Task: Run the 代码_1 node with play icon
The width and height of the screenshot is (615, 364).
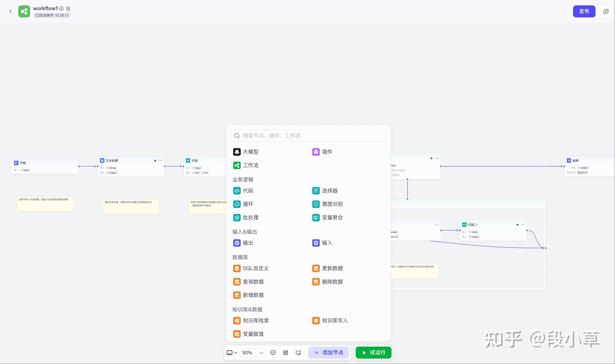Action: tap(517, 225)
